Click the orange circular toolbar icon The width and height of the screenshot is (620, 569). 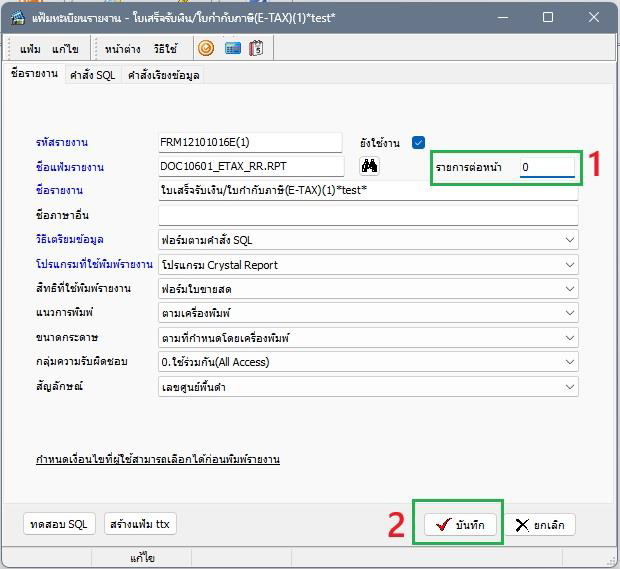click(206, 48)
